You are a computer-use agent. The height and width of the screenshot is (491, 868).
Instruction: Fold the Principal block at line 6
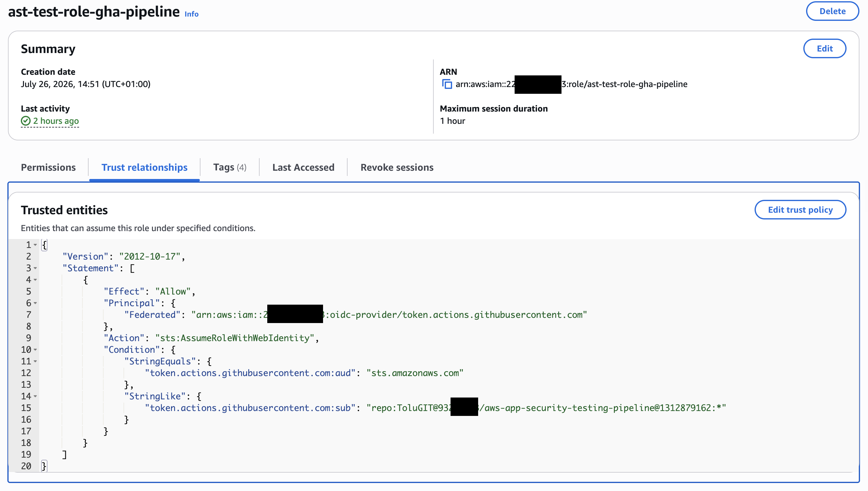coord(36,303)
